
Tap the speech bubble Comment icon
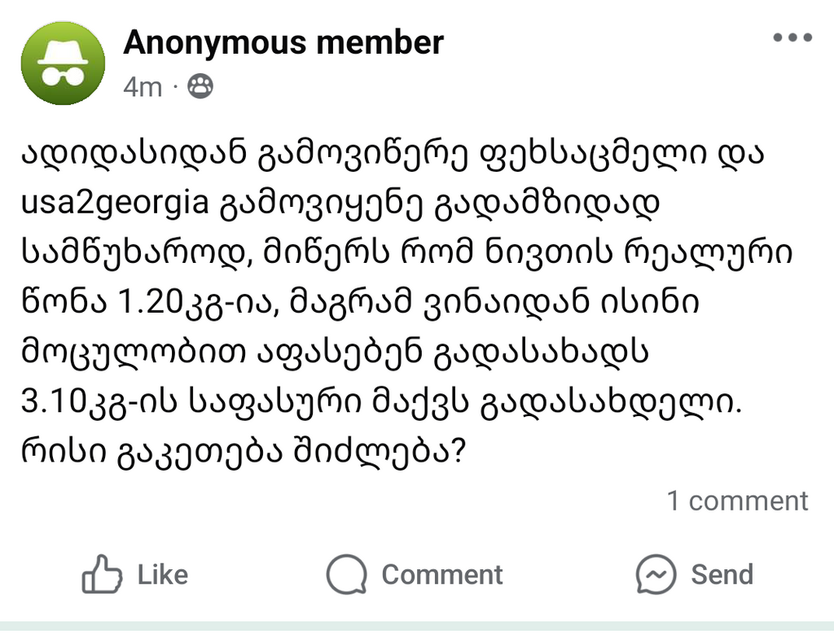pos(347,574)
